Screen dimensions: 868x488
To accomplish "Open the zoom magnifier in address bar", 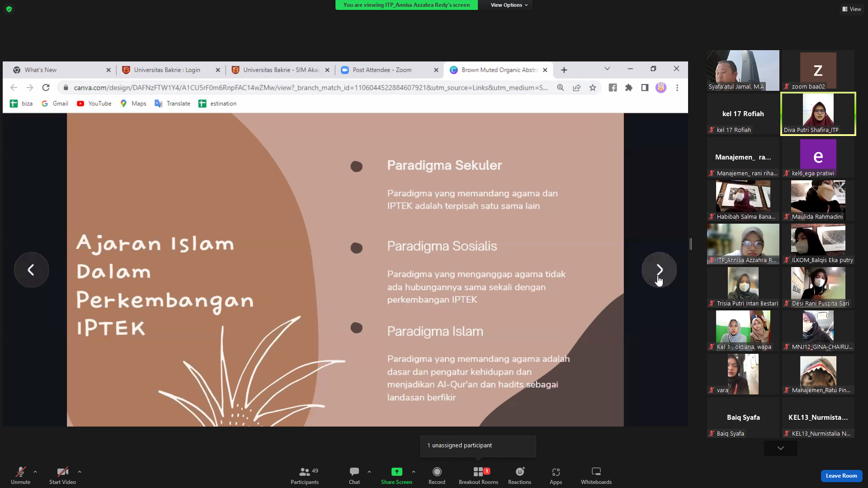I will click(x=561, y=88).
